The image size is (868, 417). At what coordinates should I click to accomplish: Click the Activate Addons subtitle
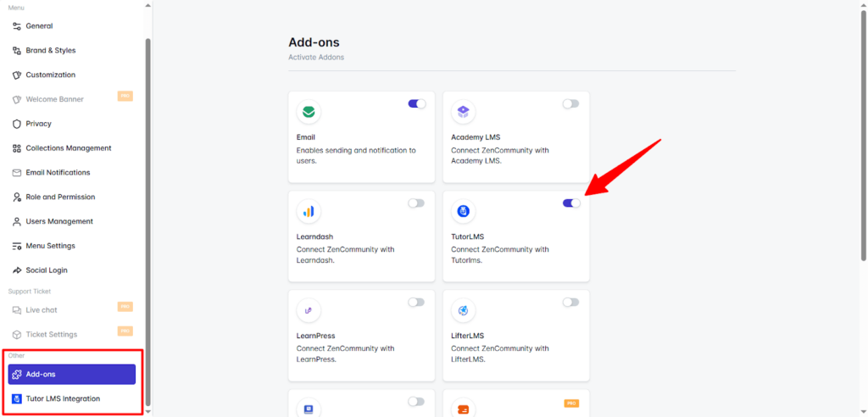coord(316,57)
